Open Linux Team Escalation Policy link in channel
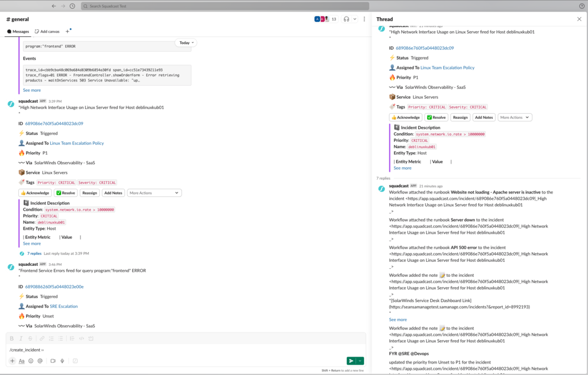588x375 pixels. tap(77, 143)
